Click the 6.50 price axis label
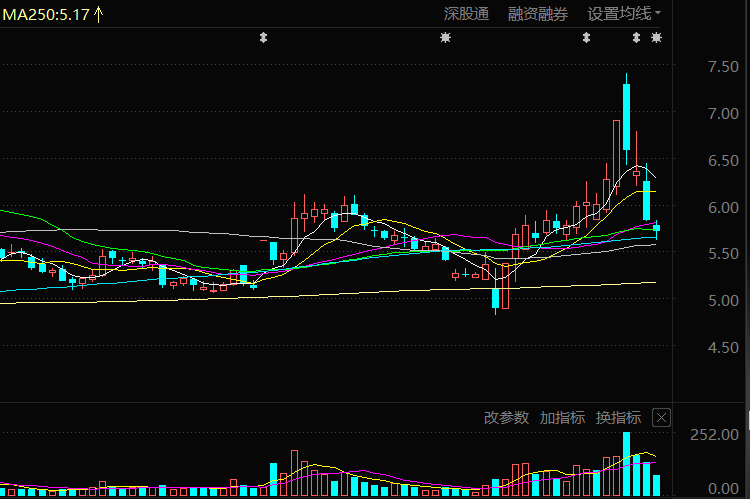This screenshot has height=499, width=750. tap(723, 160)
